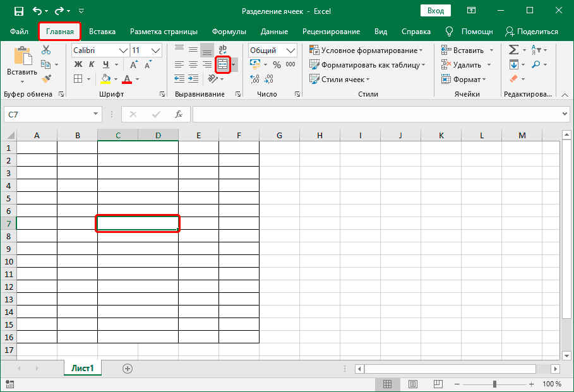Click the Вход sign-in button

tap(436, 11)
